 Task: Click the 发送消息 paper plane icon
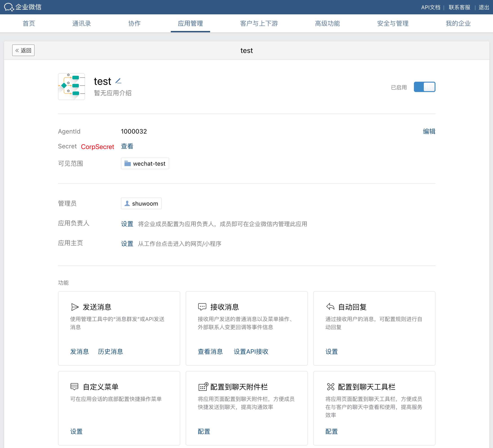[x=75, y=307]
